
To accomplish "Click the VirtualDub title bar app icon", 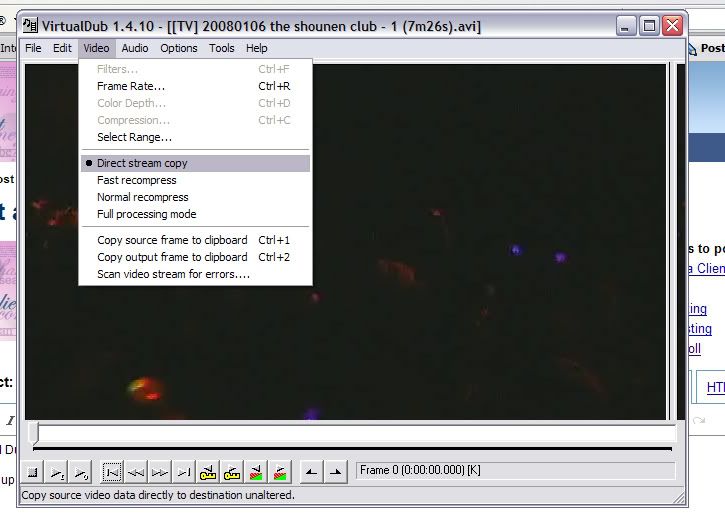I will click(x=31, y=25).
